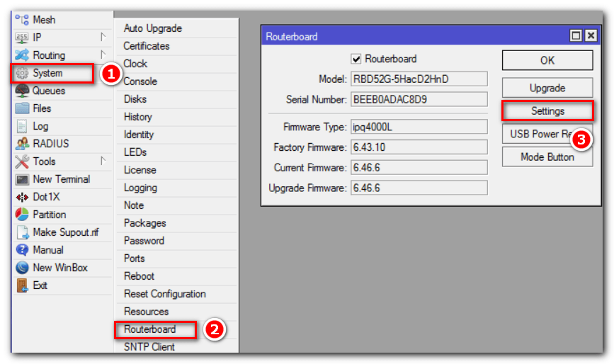Expand the Routing submenu arrow
Image resolution: width=614 pixels, height=364 pixels.
pos(103,55)
